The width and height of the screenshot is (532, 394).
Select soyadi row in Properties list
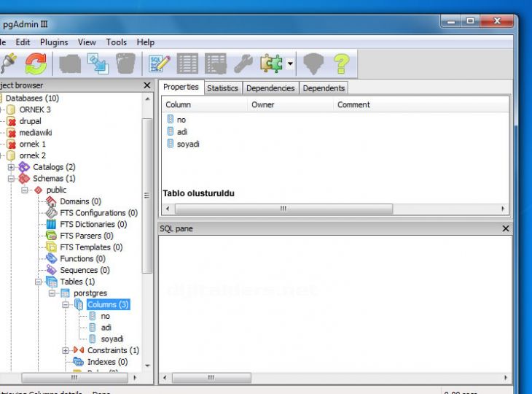[x=188, y=144]
